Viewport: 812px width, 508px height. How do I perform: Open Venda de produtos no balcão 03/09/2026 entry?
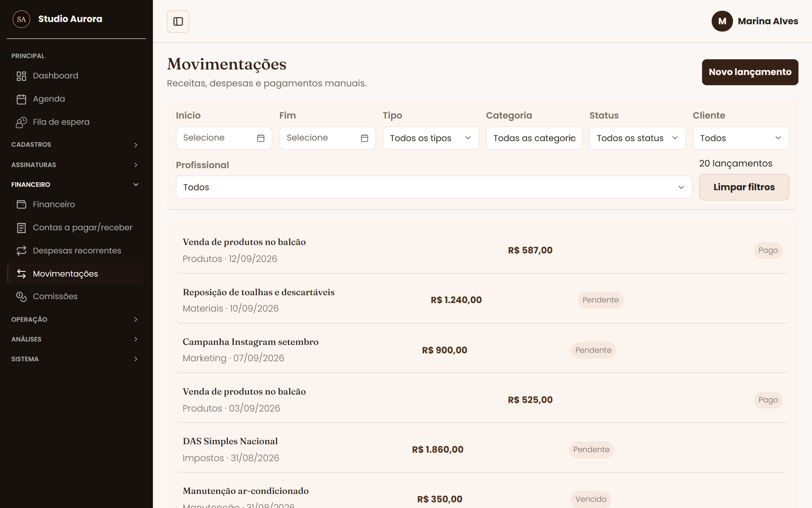pyautogui.click(x=482, y=400)
